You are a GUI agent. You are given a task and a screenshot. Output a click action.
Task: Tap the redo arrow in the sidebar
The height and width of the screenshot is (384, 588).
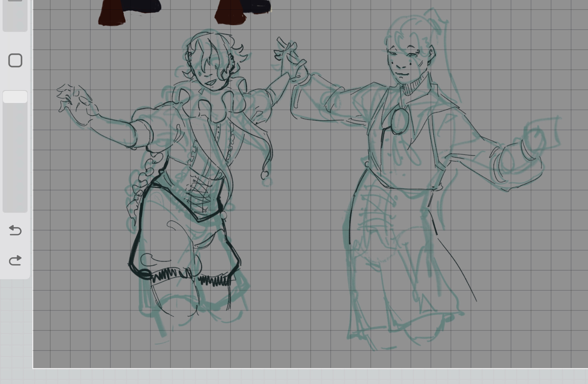[x=15, y=260]
